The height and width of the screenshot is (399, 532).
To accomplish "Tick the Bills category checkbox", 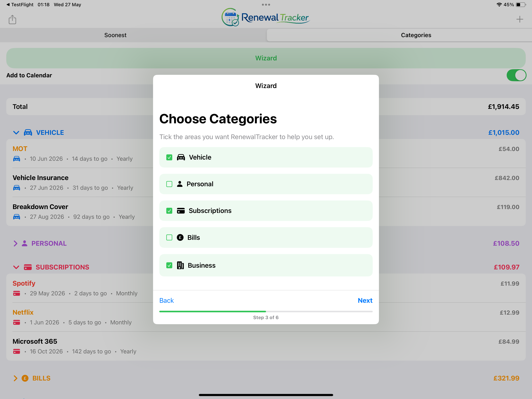I will pyautogui.click(x=169, y=237).
